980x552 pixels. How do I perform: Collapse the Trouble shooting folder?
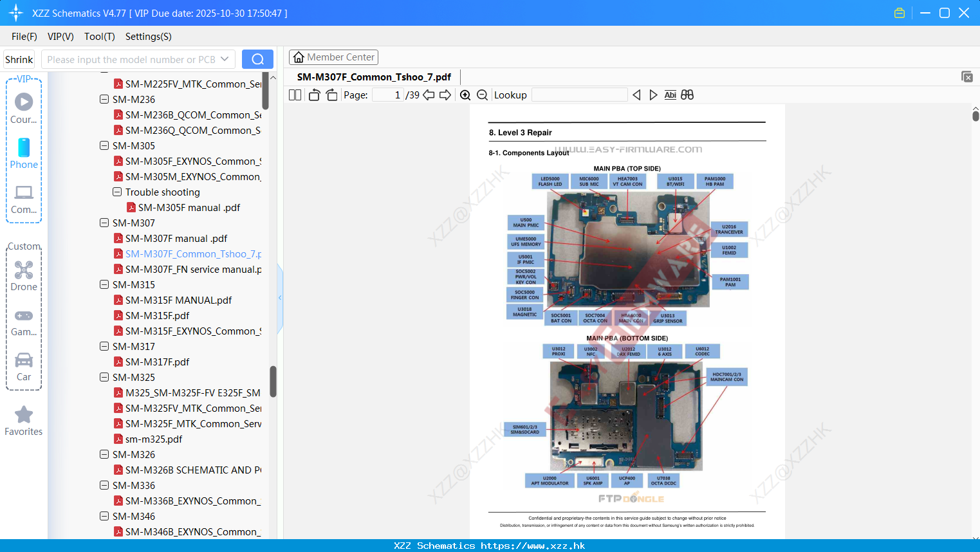tap(117, 192)
